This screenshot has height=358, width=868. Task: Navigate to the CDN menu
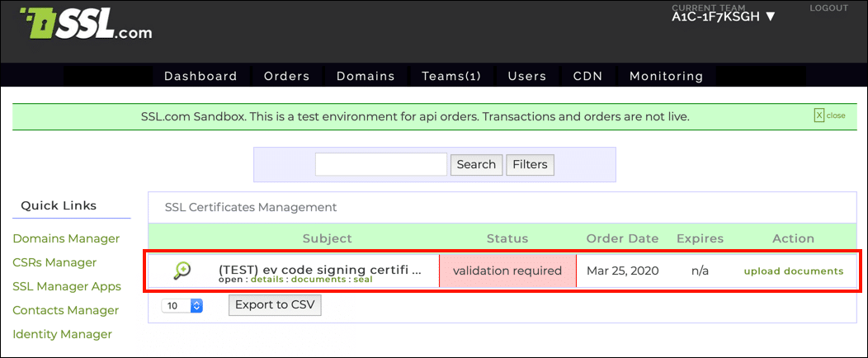pos(587,76)
